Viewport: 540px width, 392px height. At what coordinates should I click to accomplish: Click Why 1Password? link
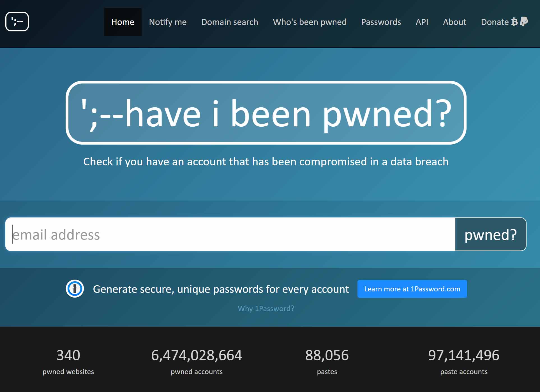(x=266, y=308)
